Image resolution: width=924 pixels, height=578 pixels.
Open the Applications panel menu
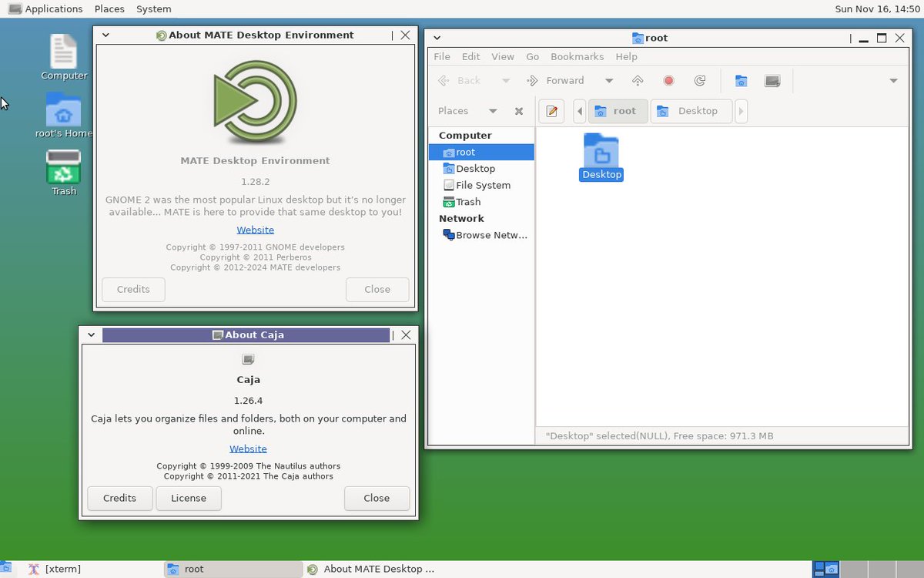[45, 9]
